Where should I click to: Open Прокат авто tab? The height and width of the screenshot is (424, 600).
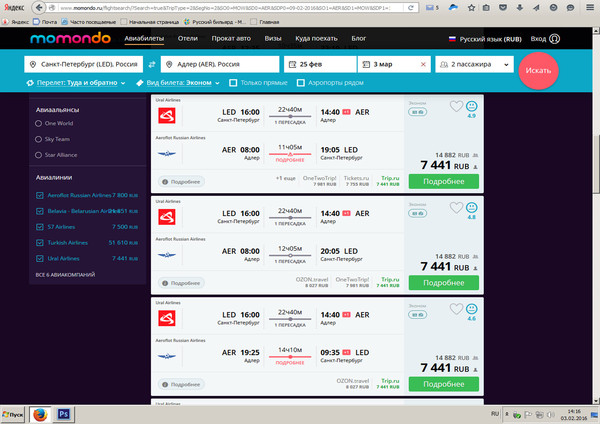[231, 39]
